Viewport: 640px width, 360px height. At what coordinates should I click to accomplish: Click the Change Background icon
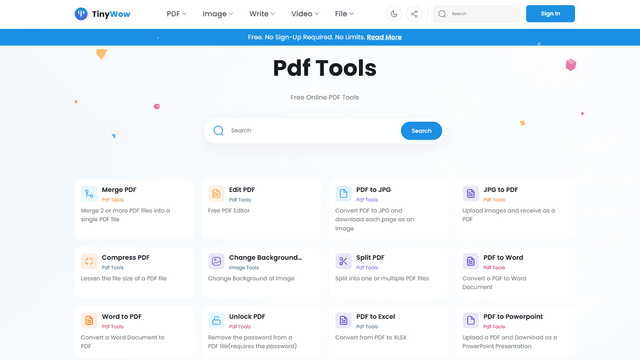(216, 261)
